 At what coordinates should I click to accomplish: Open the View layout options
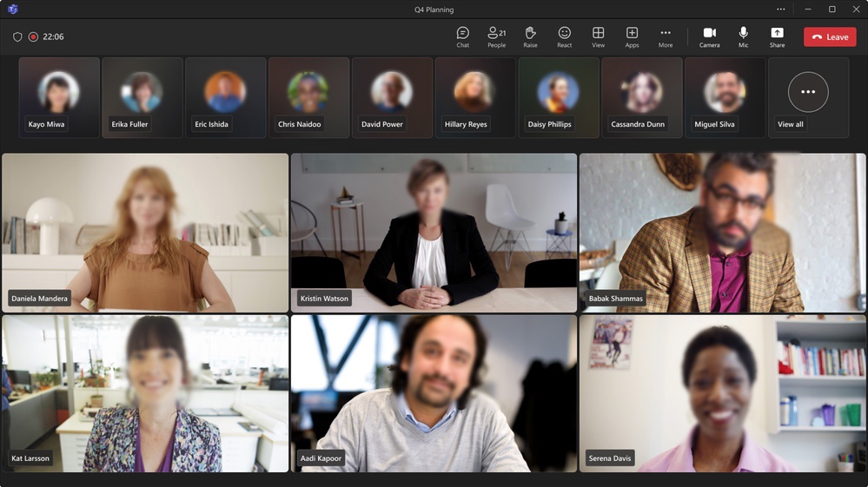click(x=598, y=37)
